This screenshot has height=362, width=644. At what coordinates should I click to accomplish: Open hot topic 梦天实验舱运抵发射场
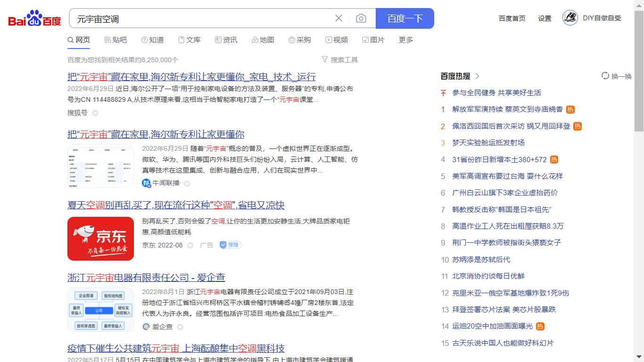488,143
